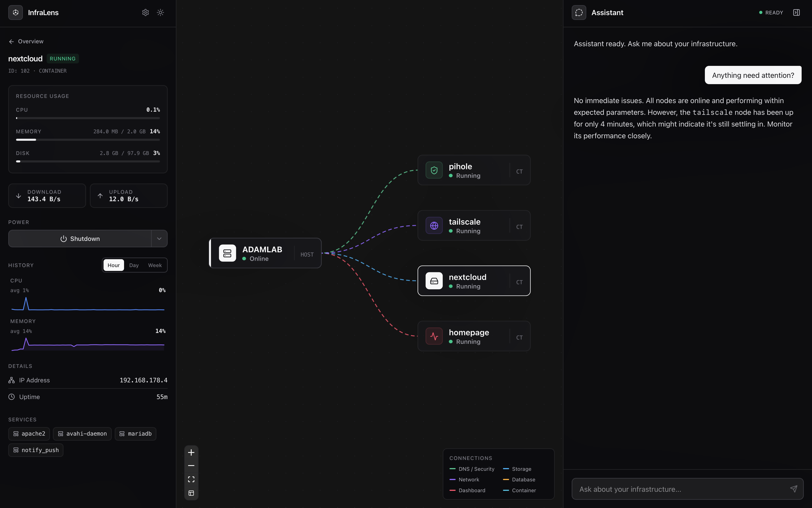
Task: Select the Hour history range
Action: [113, 265]
